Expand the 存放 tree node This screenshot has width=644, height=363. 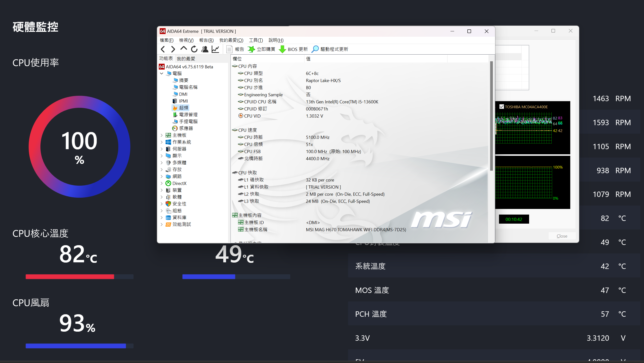coord(161,169)
